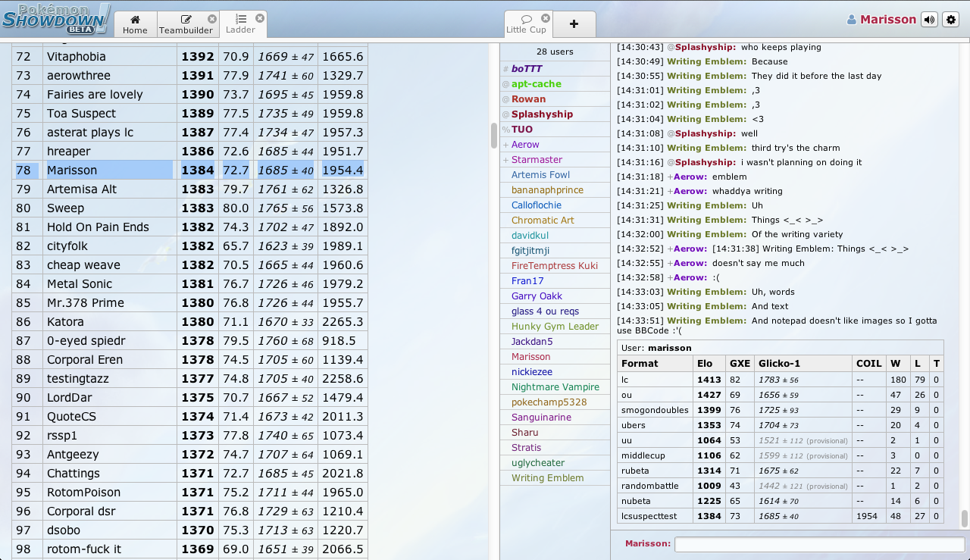Screen dimensions: 970x560
Task: Select Aerow in the user list
Action: click(555, 145)
